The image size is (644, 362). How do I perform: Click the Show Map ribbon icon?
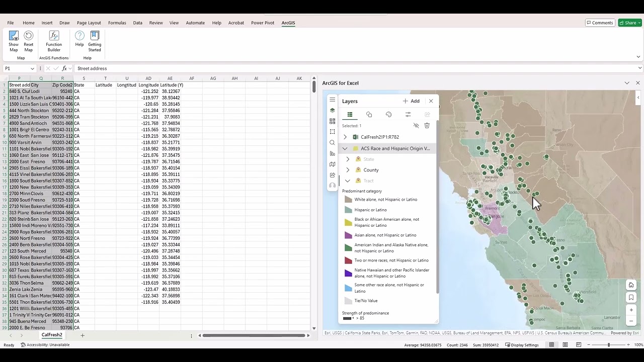[x=14, y=41]
